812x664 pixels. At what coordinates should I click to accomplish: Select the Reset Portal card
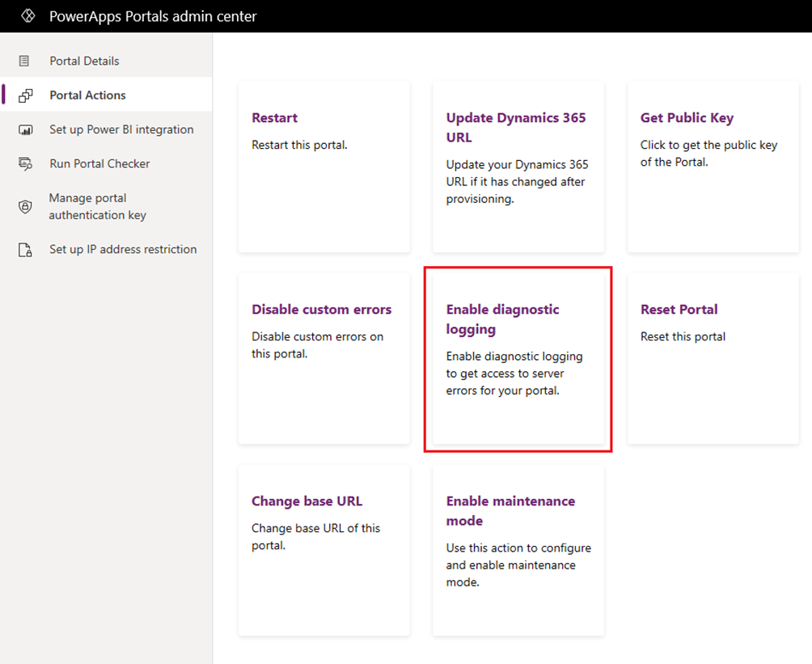713,358
